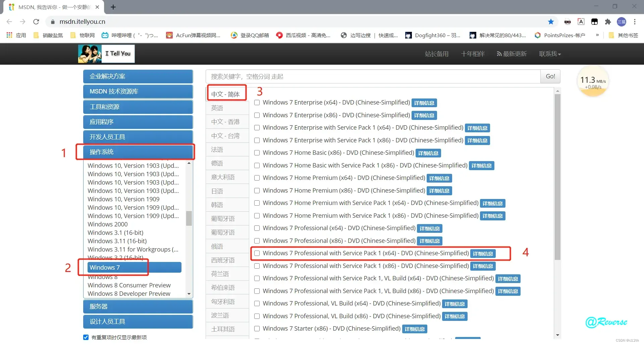Select the 日语 language tab
The height and width of the screenshot is (345, 644).
tap(227, 191)
